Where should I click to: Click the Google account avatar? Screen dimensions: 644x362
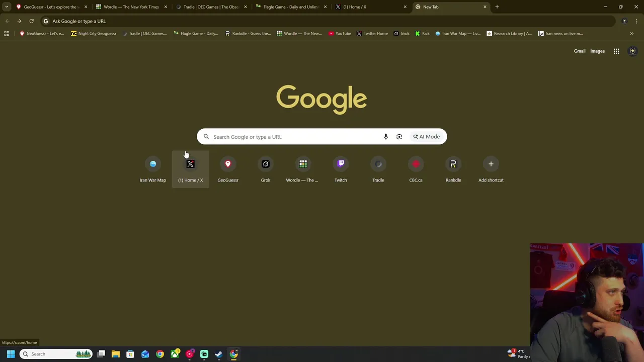(x=633, y=51)
